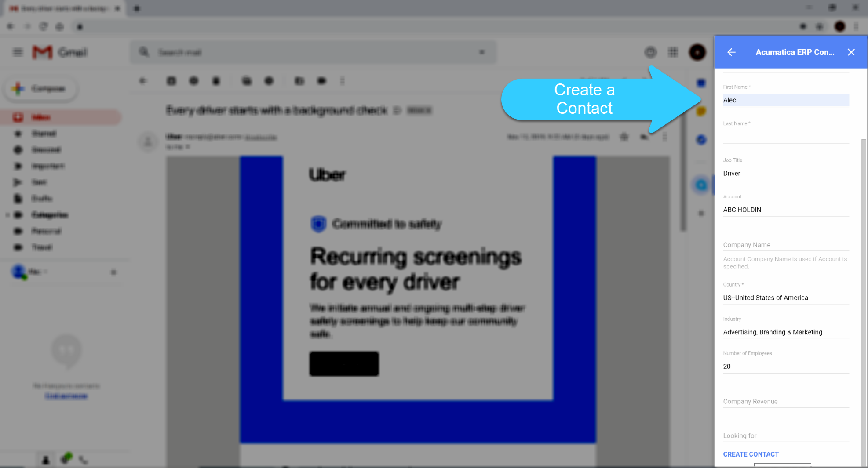The image size is (868, 468).
Task: Focus the Search mail box
Action: tap(313, 52)
